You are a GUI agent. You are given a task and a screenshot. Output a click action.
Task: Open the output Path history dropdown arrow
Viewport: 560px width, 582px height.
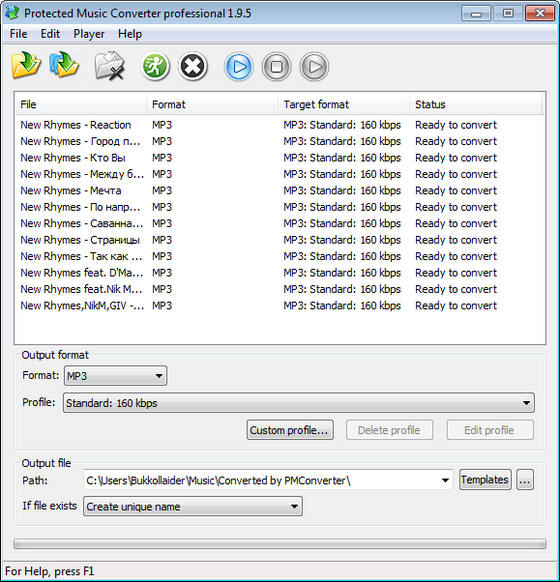pyautogui.click(x=445, y=480)
